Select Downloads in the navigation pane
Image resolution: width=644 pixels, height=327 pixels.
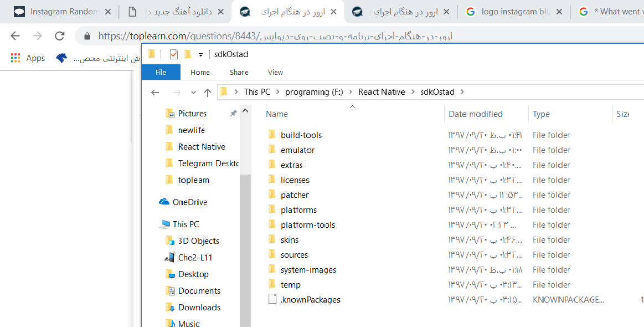(x=199, y=308)
